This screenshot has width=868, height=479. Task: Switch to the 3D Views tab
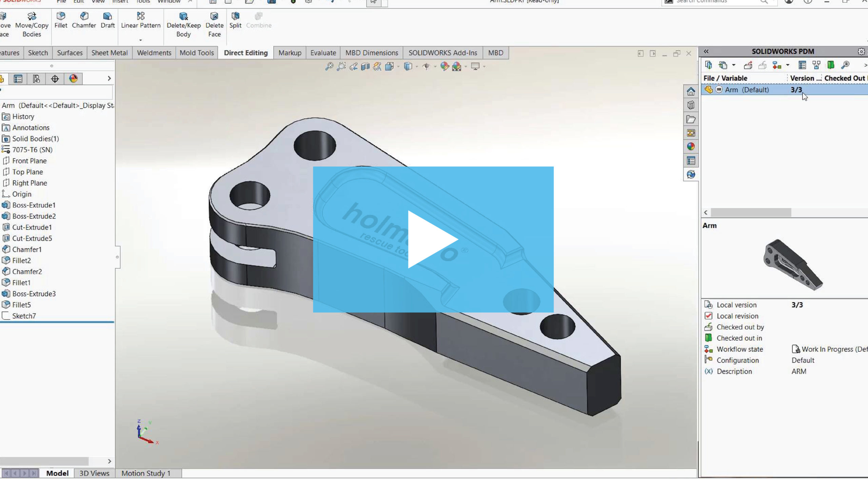coord(94,473)
